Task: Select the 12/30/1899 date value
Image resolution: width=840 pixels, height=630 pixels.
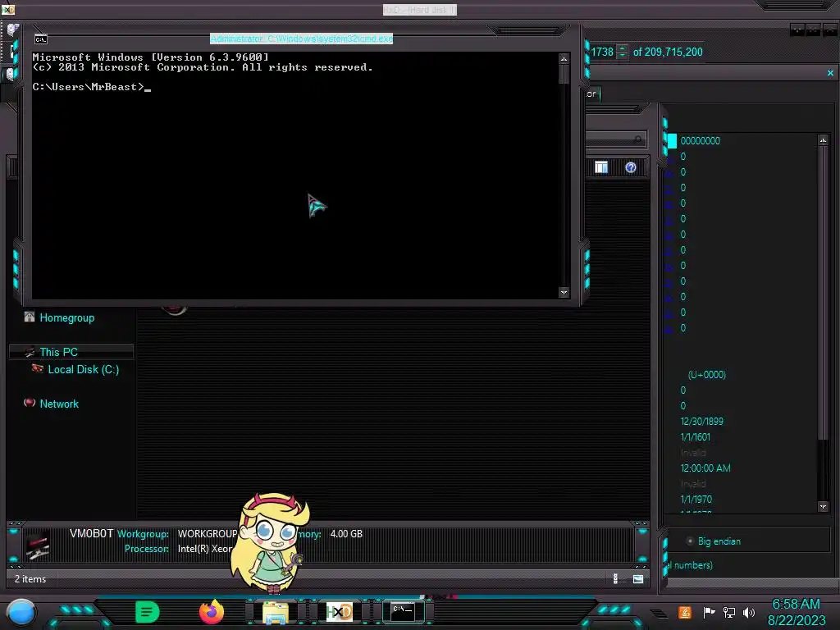Action: pos(702,421)
